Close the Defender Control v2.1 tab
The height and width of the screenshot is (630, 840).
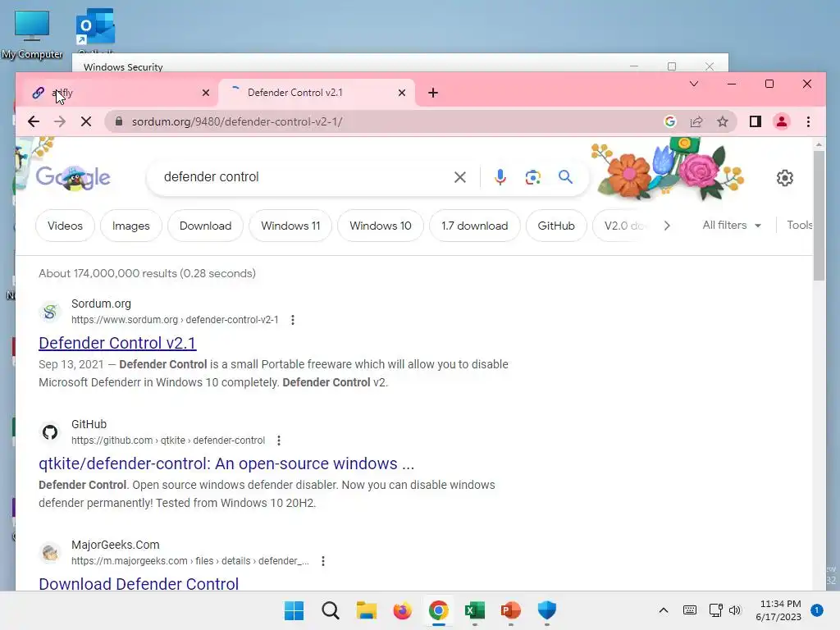coord(402,93)
